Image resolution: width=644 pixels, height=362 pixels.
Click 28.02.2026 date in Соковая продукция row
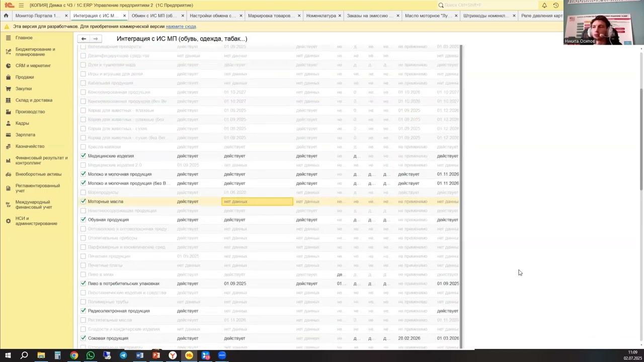pos(409,338)
